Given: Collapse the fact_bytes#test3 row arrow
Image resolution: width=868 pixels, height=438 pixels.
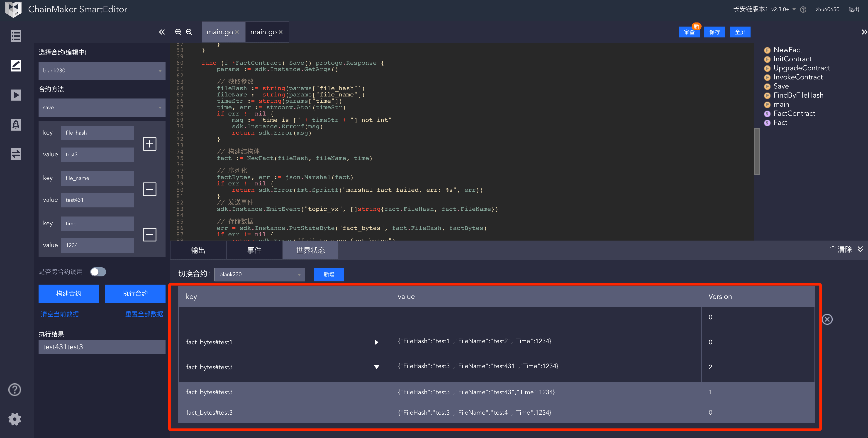Looking at the screenshot, I should 376,367.
